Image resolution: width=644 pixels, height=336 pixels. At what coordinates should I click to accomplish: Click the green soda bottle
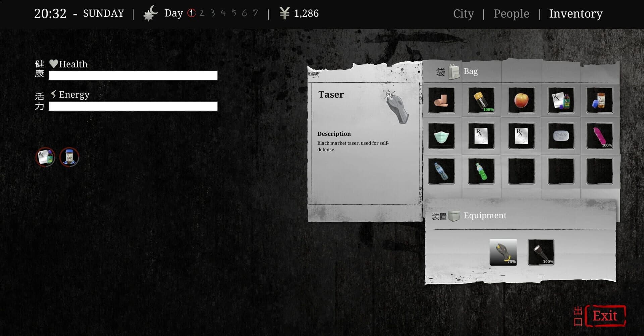point(481,172)
